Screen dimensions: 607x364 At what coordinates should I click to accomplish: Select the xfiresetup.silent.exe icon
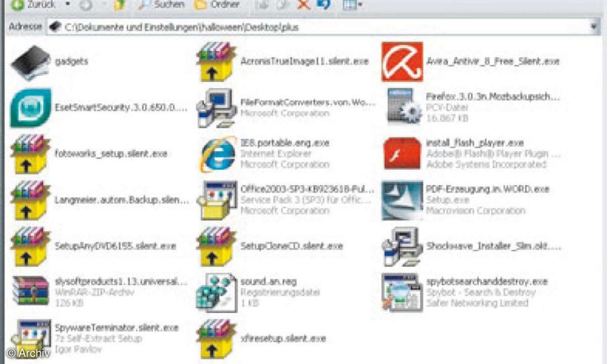216,338
